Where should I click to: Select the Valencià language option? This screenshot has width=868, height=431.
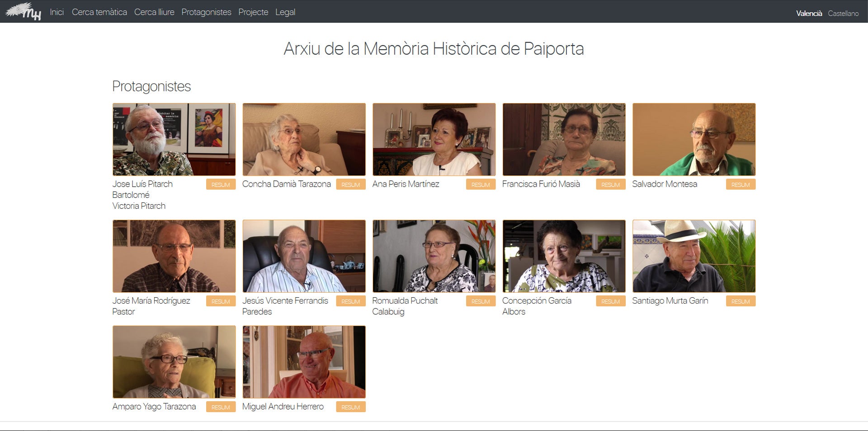810,13
